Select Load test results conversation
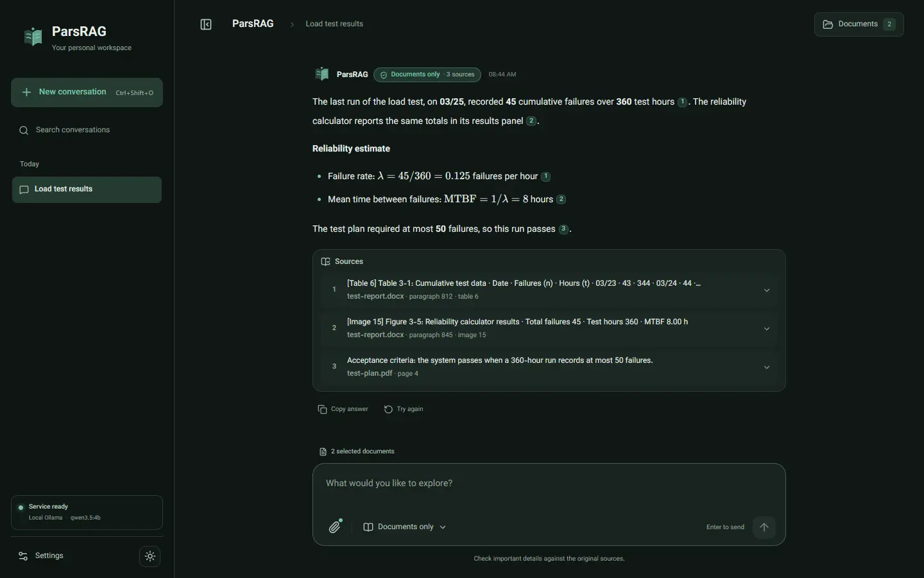The height and width of the screenshot is (578, 924). point(87,189)
